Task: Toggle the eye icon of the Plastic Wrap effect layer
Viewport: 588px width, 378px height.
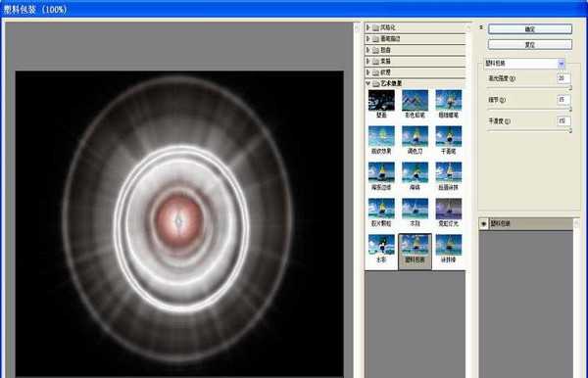Action: tap(483, 223)
